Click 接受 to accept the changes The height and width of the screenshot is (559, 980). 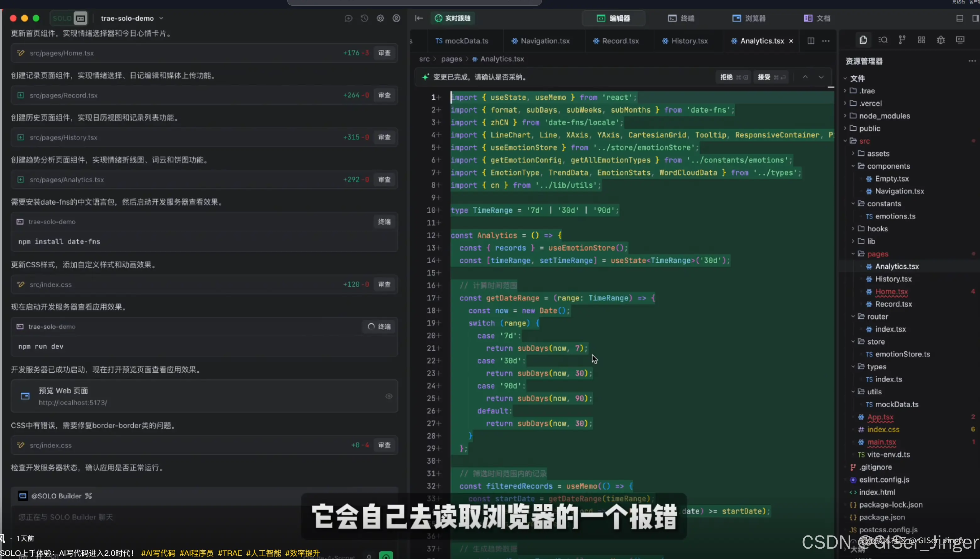click(764, 77)
